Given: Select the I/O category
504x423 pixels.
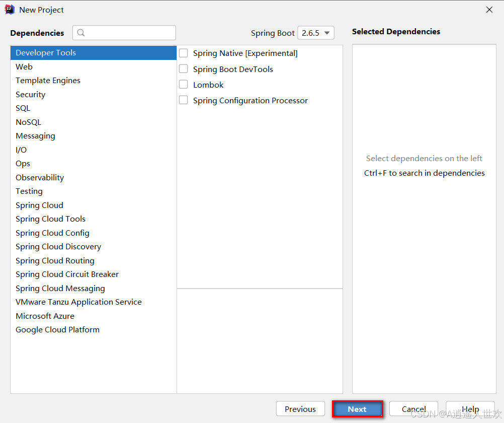Looking at the screenshot, I should 94,150.
